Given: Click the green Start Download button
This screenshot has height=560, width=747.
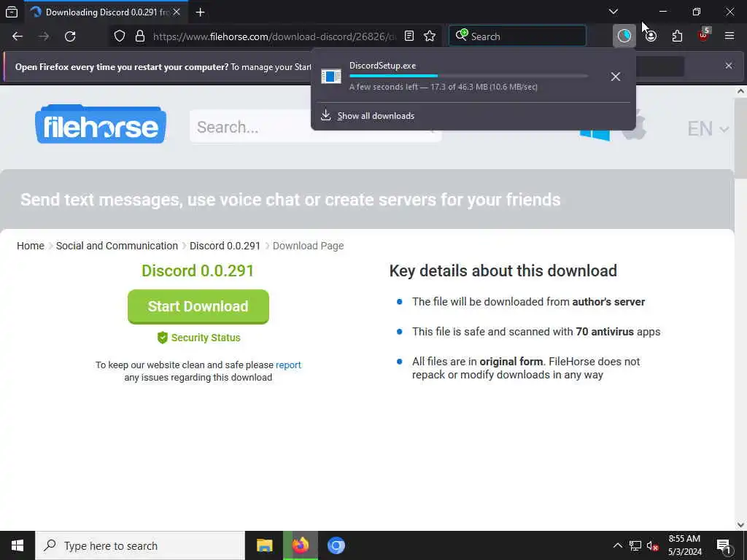Looking at the screenshot, I should (x=198, y=307).
